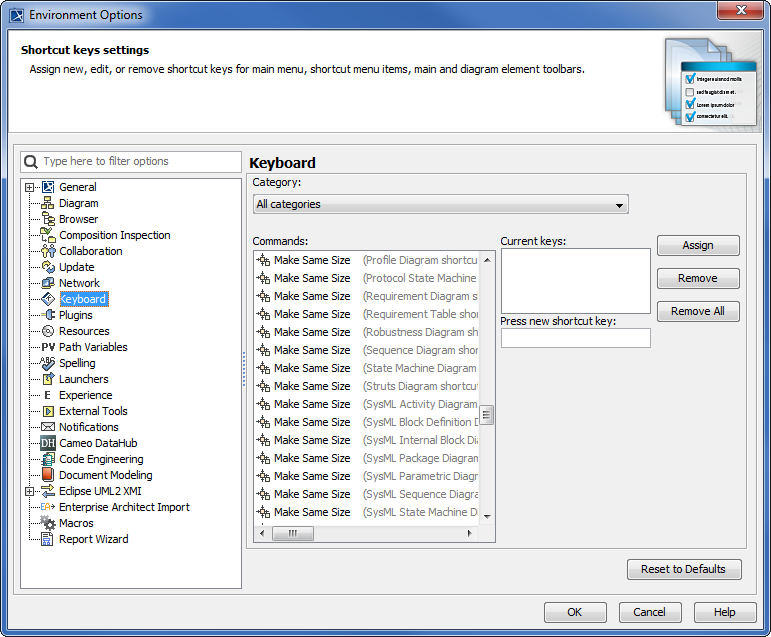Open the Composition Inspection page
The image size is (771, 637).
115,235
